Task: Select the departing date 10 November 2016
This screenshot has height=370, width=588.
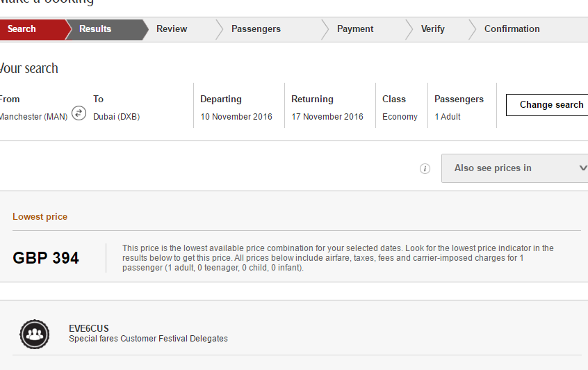Action: [x=236, y=117]
